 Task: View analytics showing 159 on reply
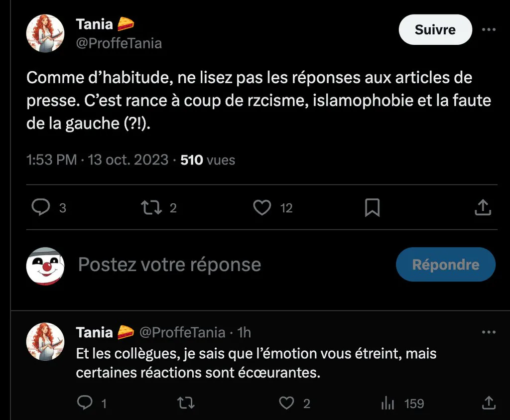point(402,404)
